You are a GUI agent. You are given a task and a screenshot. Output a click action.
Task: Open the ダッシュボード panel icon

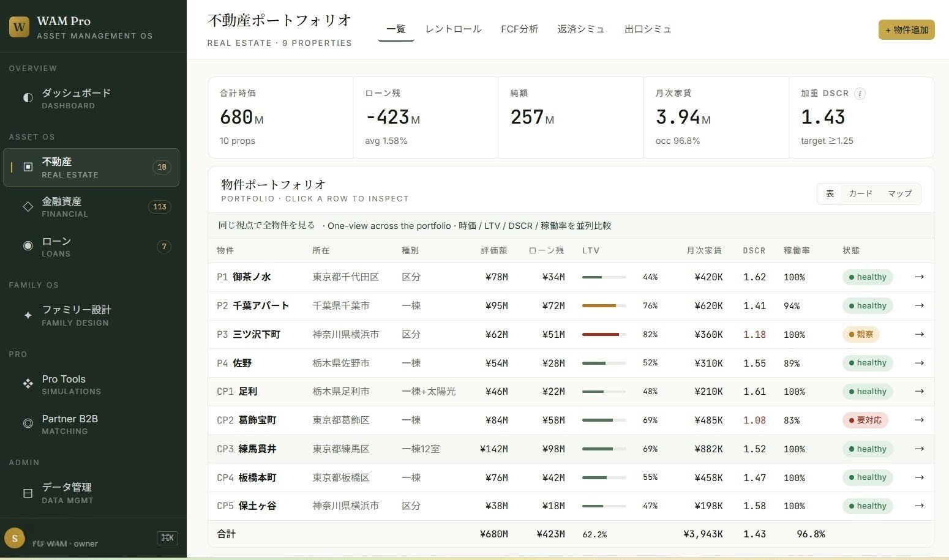tap(28, 97)
